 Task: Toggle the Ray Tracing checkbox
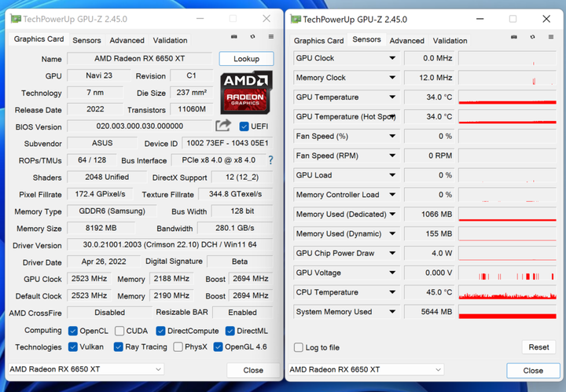point(119,347)
